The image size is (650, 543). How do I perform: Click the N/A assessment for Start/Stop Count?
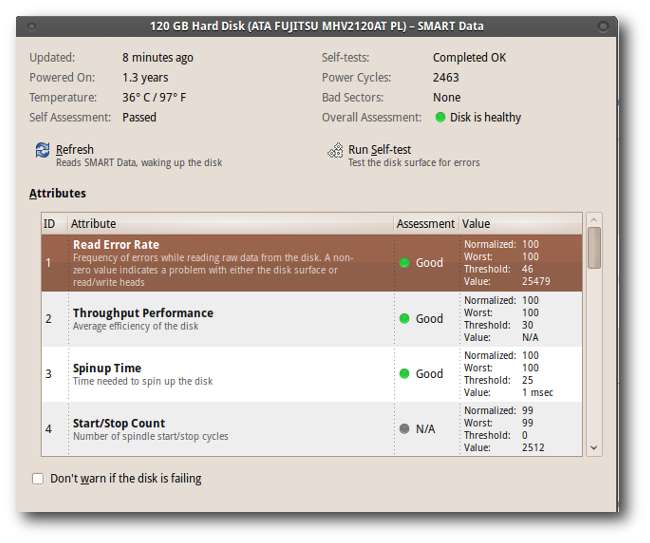425,429
